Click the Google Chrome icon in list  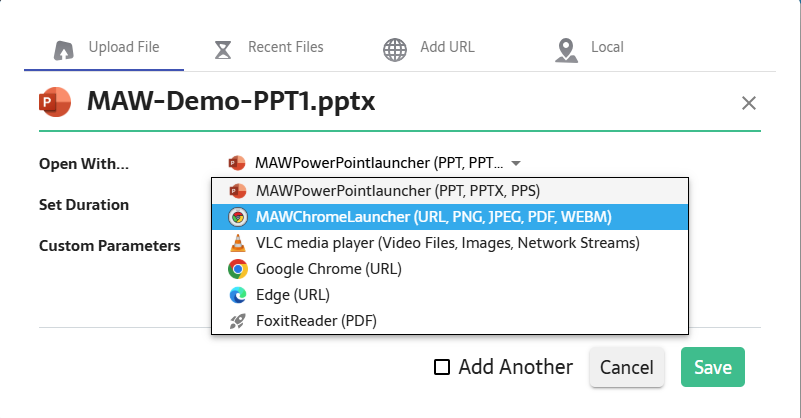coord(237,269)
